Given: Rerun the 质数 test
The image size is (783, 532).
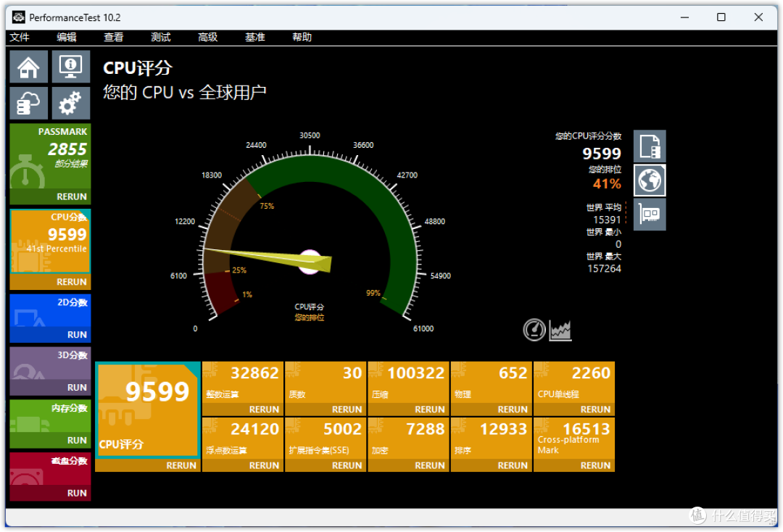Looking at the screenshot, I should click(347, 410).
